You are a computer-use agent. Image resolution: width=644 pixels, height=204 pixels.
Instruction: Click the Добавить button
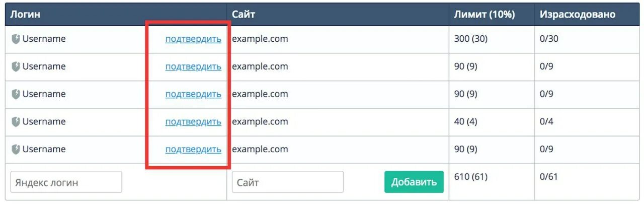[414, 182]
